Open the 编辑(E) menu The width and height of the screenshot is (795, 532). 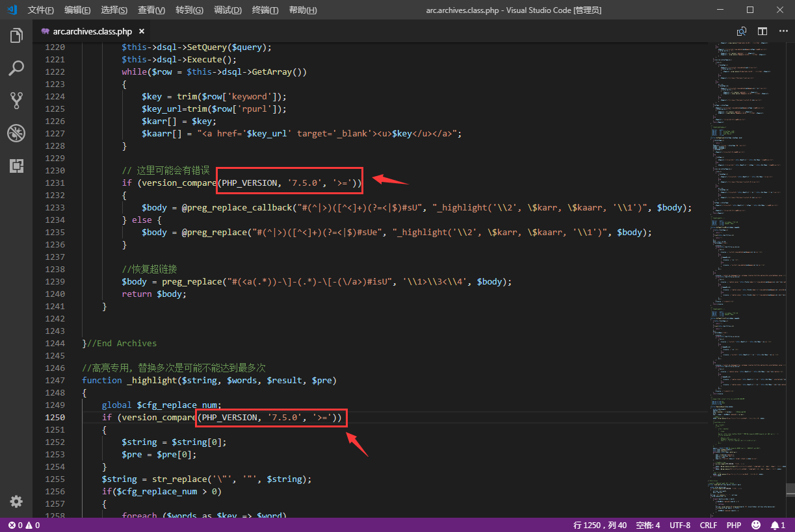pyautogui.click(x=78, y=10)
